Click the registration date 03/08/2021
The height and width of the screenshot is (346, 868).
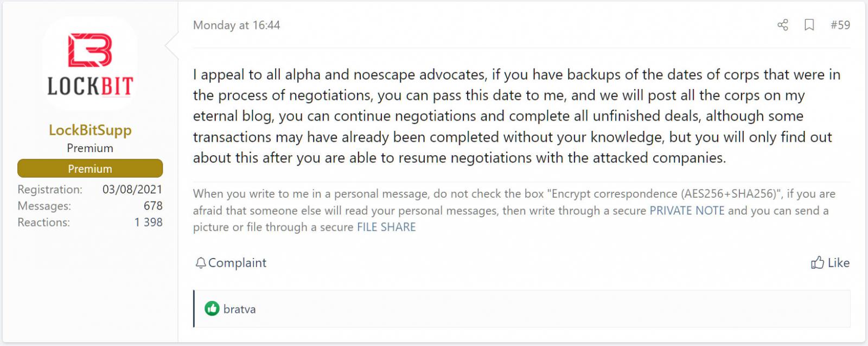tap(132, 190)
